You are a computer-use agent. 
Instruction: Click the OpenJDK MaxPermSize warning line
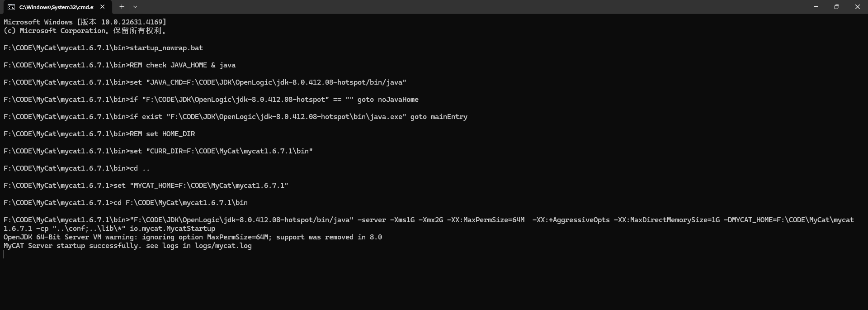coord(193,237)
